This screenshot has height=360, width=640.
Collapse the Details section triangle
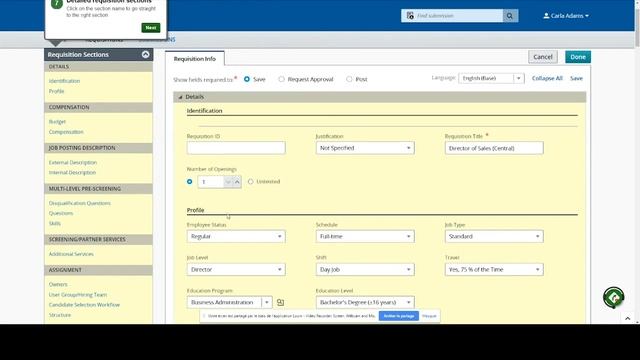(x=180, y=97)
